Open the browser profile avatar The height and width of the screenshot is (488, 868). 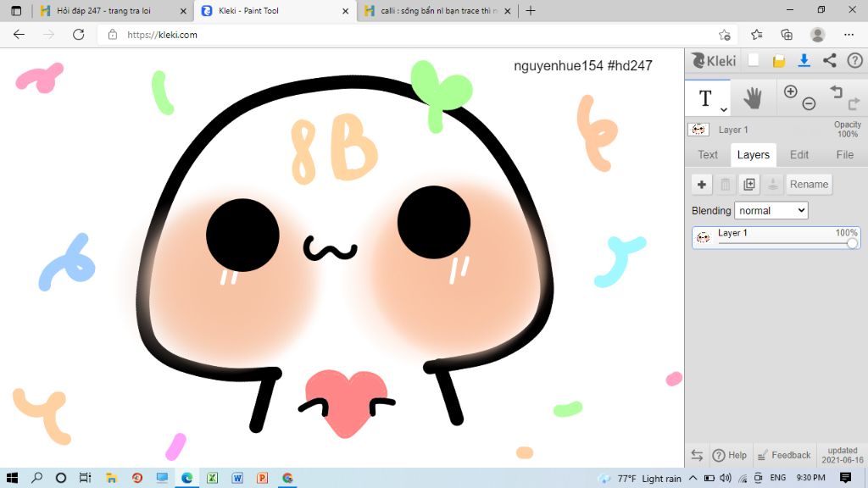click(x=818, y=35)
